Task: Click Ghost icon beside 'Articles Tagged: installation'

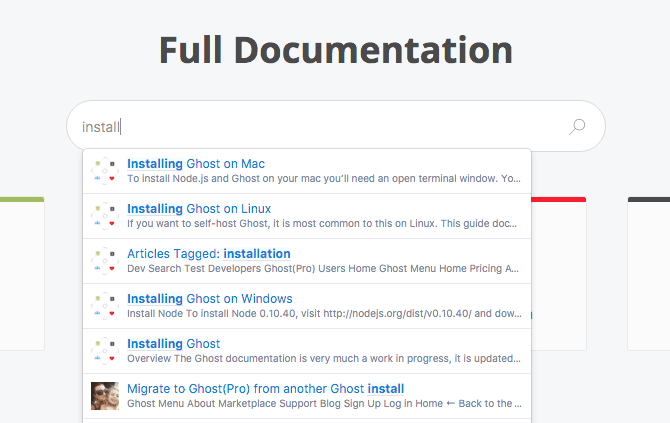Action: click(x=105, y=261)
